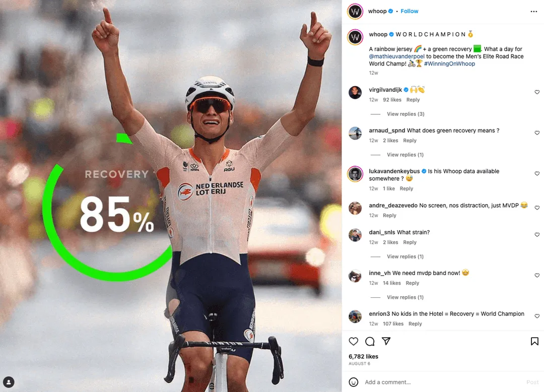The width and height of the screenshot is (544, 392).
Task: View the 6,782 likes list
Action: 363,356
